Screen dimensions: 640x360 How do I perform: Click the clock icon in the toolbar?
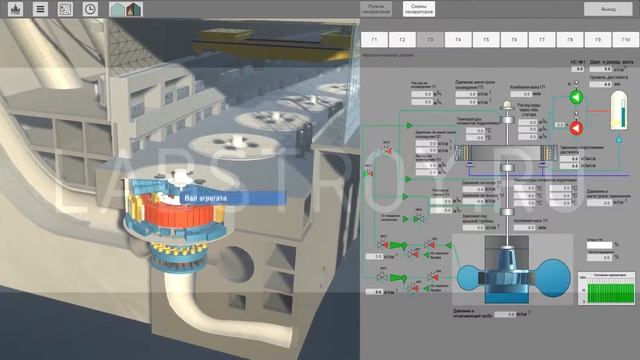click(x=90, y=9)
